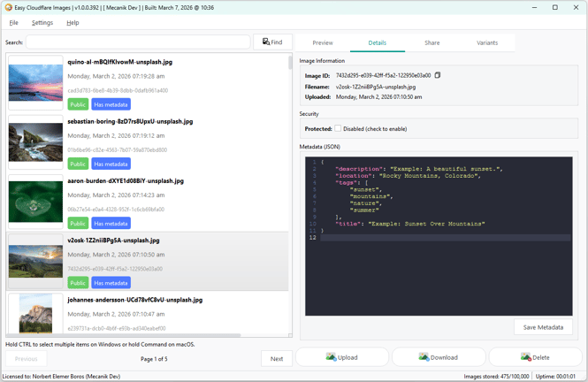
Task: Click the Find button
Action: (272, 42)
